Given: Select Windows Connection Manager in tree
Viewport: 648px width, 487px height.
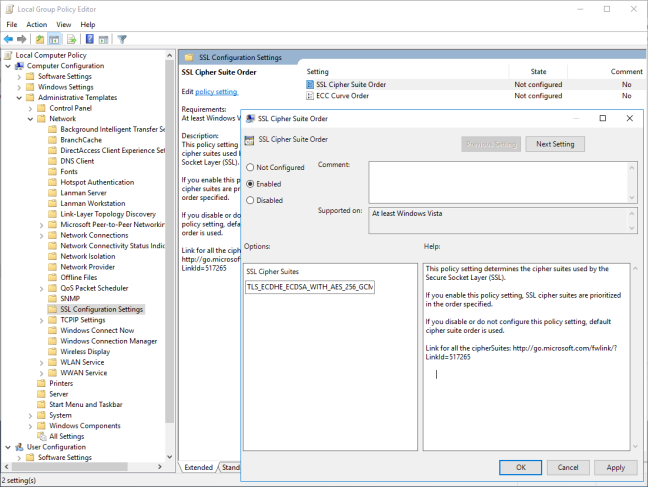Looking at the screenshot, I should (109, 341).
